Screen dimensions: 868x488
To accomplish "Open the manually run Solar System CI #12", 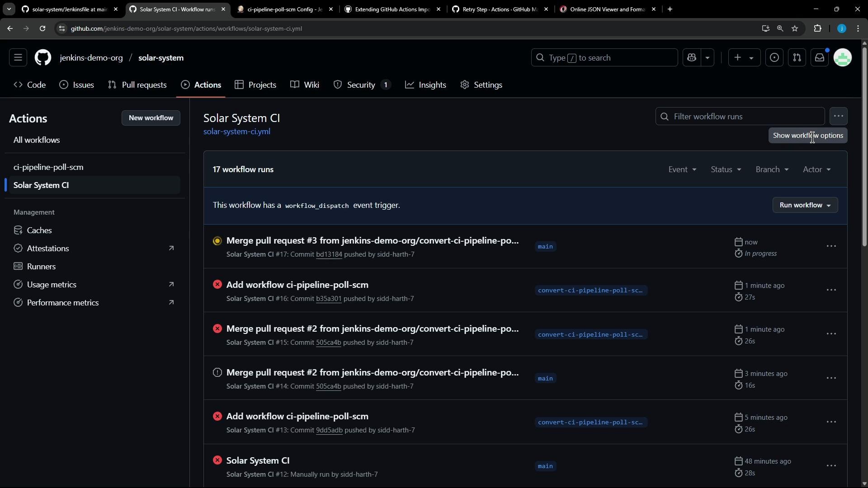I will [258, 460].
